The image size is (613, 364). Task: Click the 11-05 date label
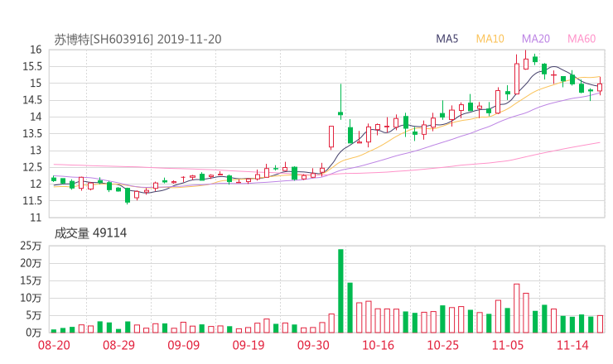(x=508, y=345)
